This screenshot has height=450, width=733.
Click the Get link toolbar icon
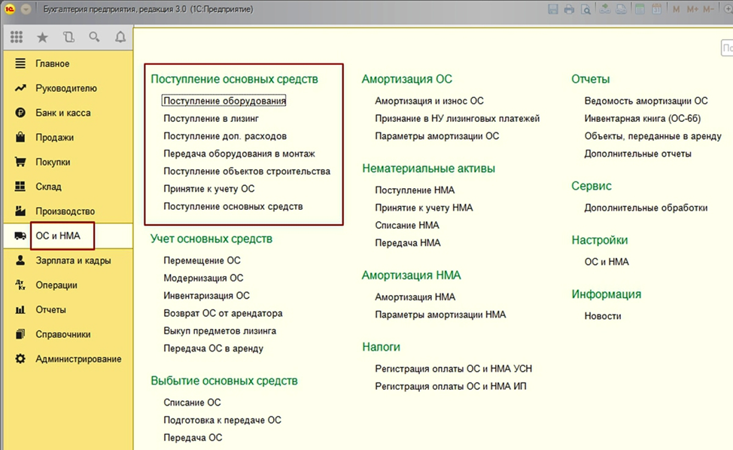(x=605, y=9)
